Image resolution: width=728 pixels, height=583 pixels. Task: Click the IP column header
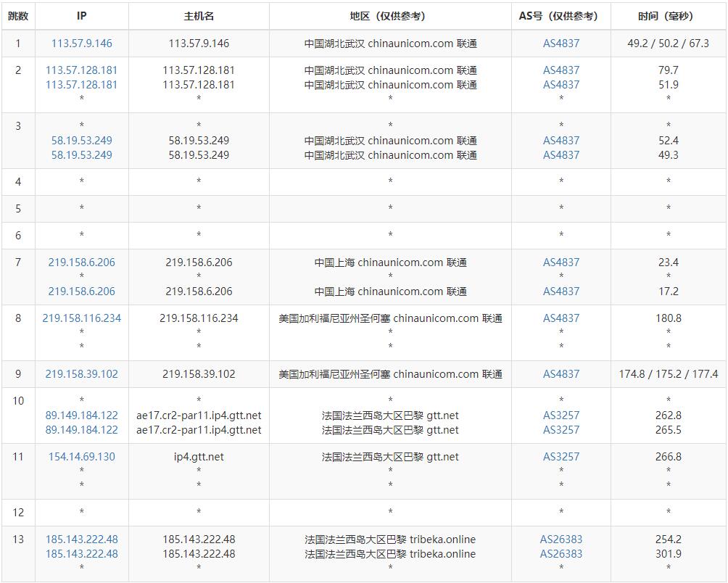click(82, 16)
